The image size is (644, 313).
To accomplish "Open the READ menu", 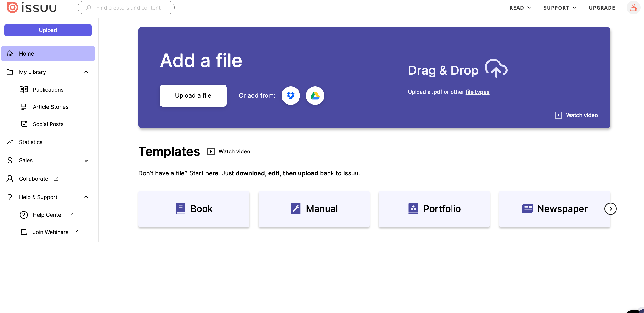I will point(520,7).
